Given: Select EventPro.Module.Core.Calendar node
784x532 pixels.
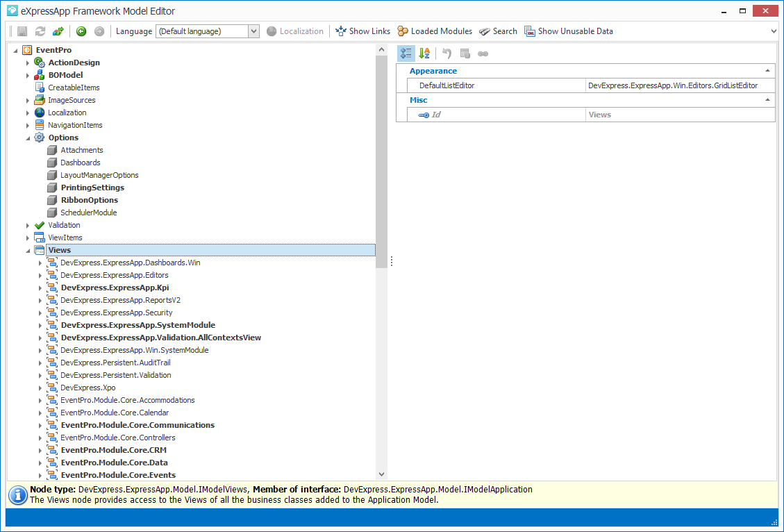Looking at the screenshot, I should 115,413.
